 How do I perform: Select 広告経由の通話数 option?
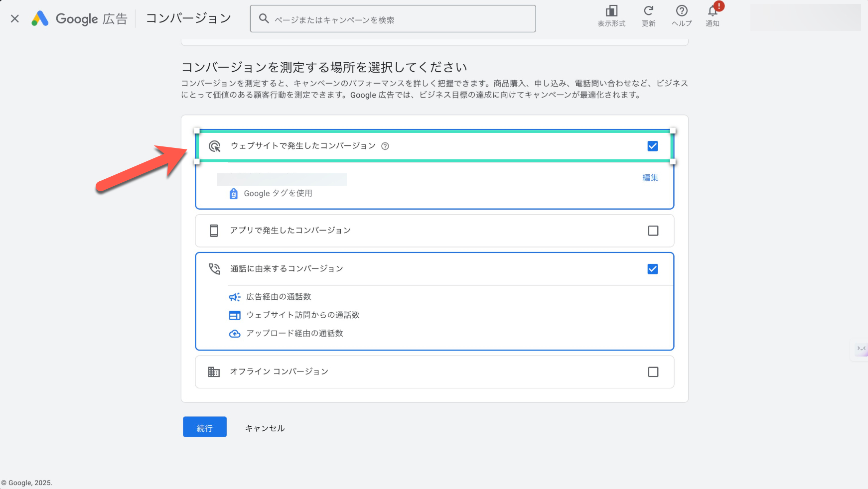coord(278,297)
